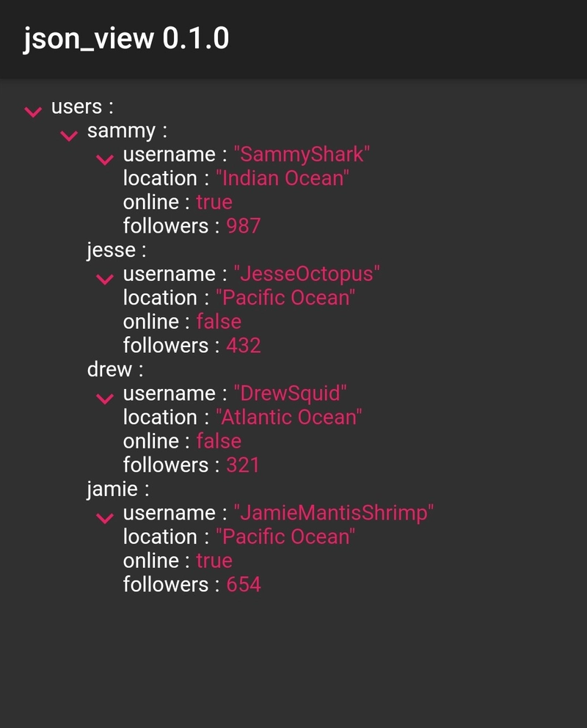Click the json_view 0.1.0 title

[126, 38]
